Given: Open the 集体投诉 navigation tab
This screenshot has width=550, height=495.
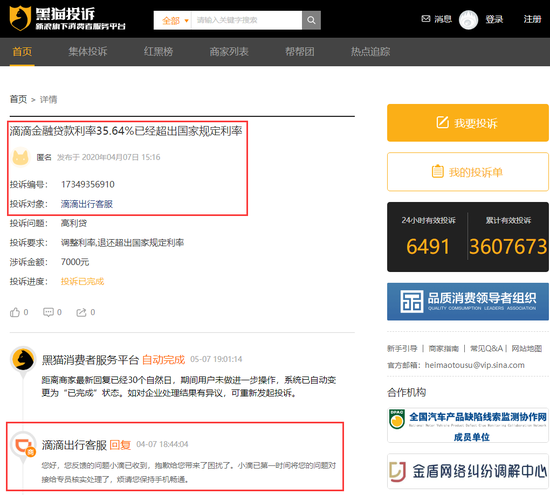Looking at the screenshot, I should (88, 52).
